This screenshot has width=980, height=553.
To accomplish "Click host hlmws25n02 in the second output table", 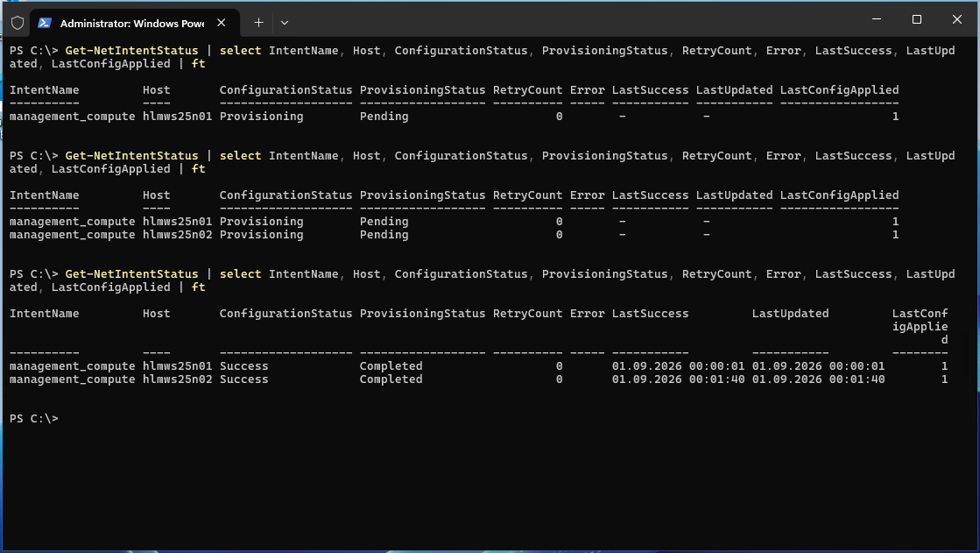I will pos(177,235).
